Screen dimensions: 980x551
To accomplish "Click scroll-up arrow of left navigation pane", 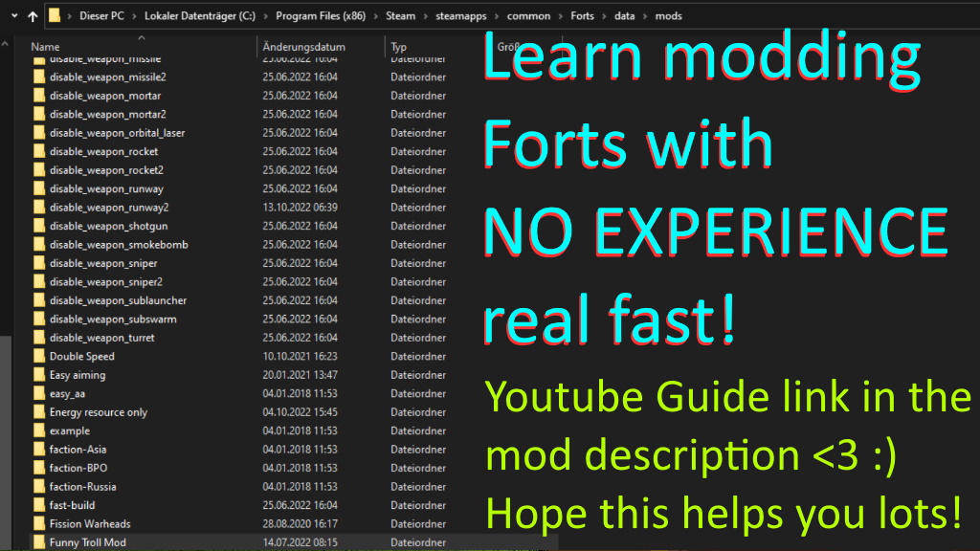I will 5,44.
